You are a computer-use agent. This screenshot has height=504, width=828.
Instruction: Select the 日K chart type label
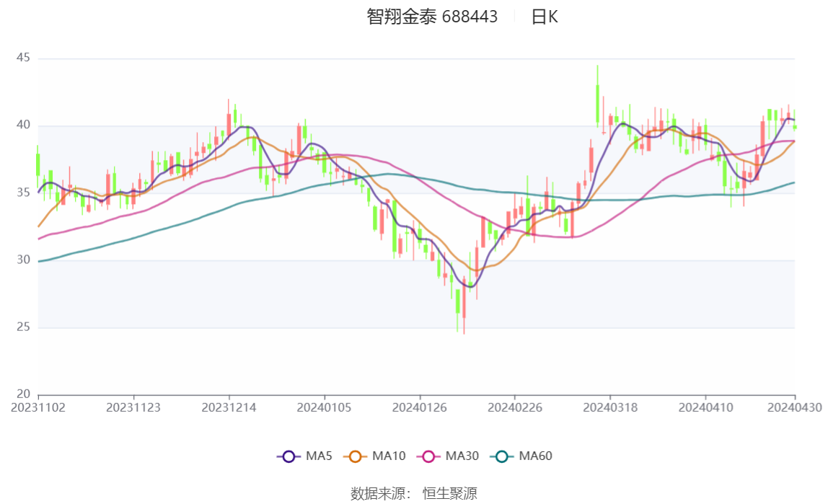coord(545,17)
